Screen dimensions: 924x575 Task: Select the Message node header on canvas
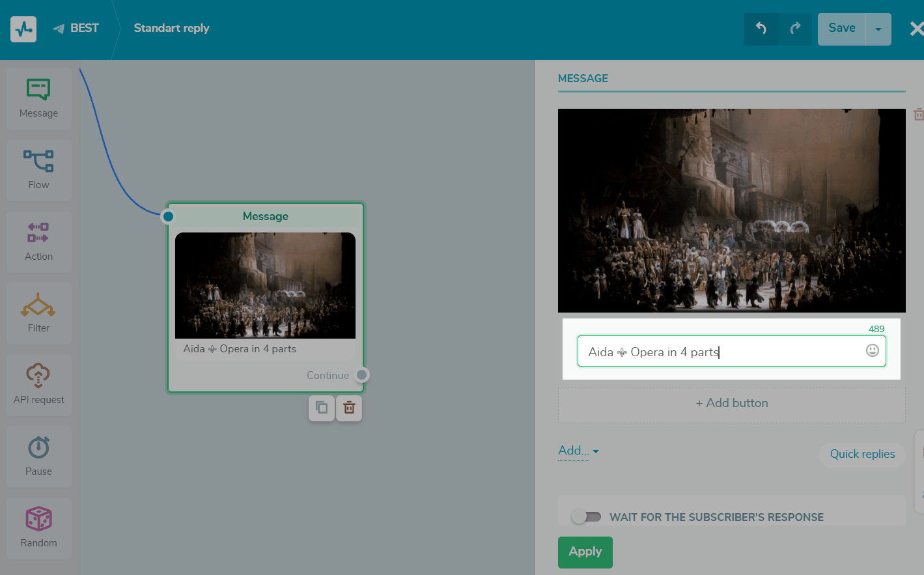266,216
